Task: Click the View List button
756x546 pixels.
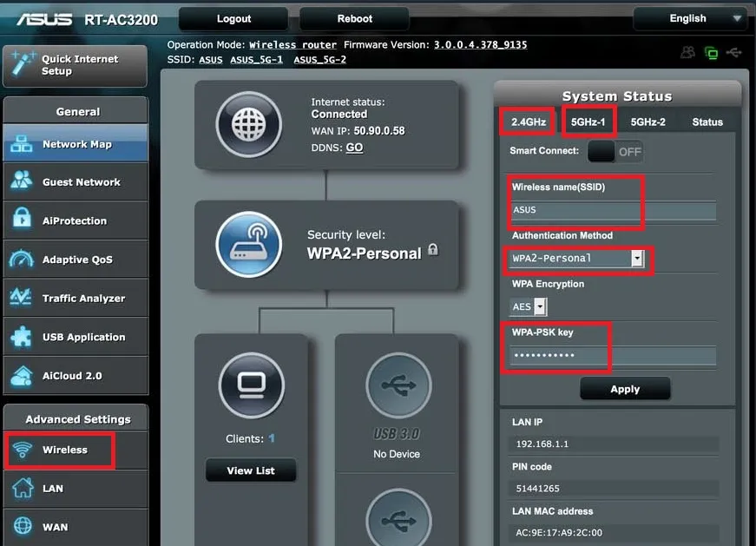Action: (251, 470)
